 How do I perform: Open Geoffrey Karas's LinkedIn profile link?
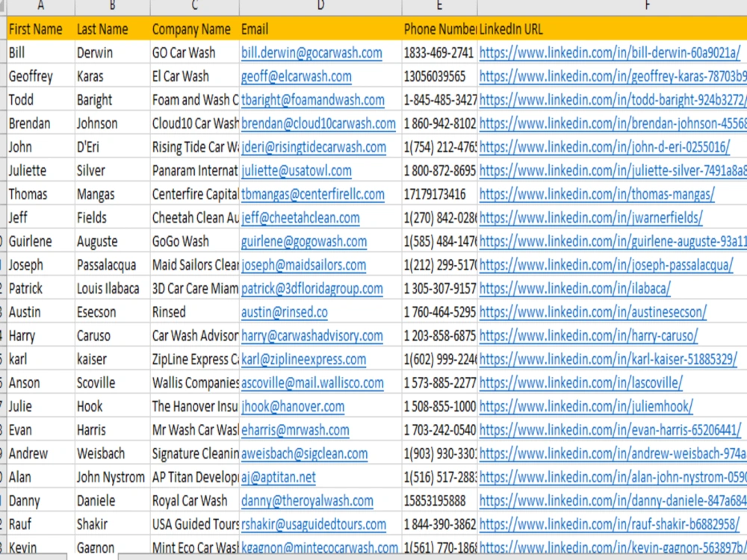[613, 76]
